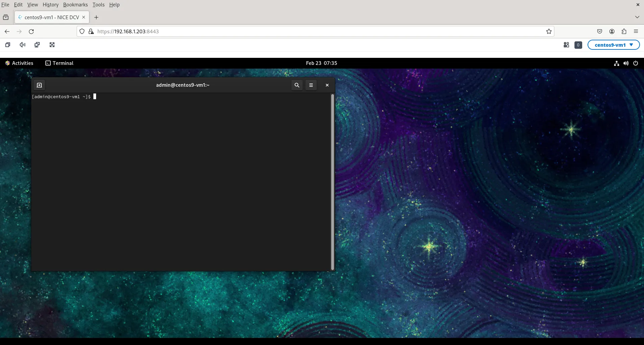The image size is (644, 345).
Task: Open power menu icon in top bar
Action: (x=636, y=63)
